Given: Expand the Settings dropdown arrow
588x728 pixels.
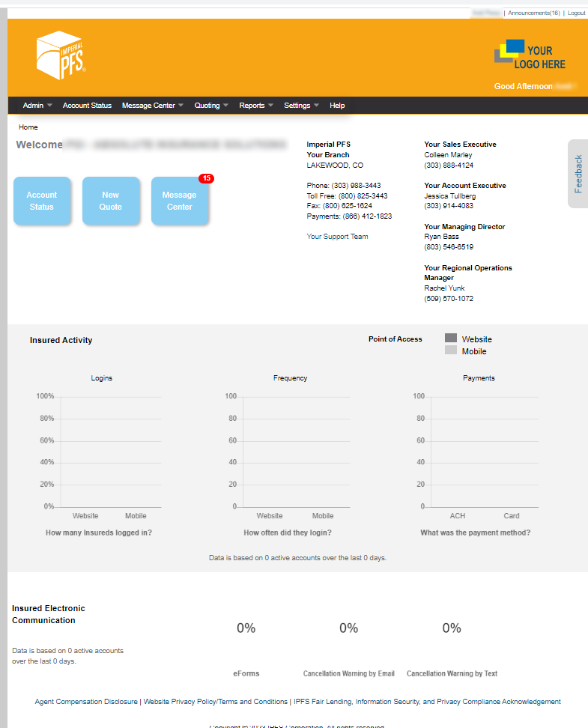Looking at the screenshot, I should click(316, 106).
